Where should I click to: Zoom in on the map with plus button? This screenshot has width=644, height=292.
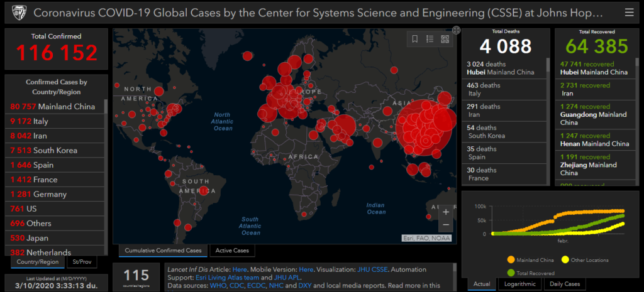(x=446, y=212)
